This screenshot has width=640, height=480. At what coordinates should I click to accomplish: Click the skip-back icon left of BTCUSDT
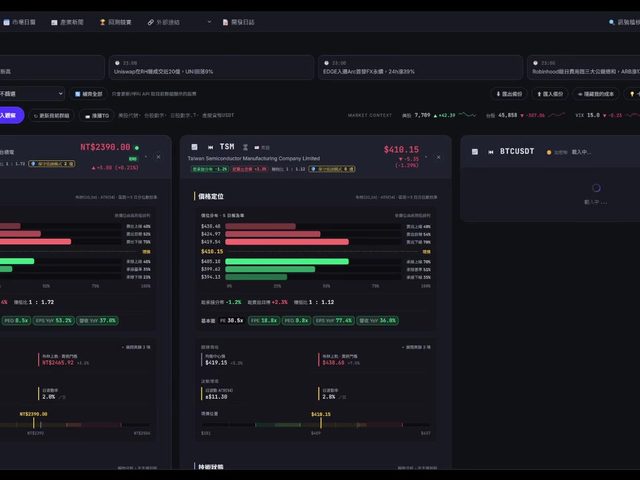(x=491, y=152)
